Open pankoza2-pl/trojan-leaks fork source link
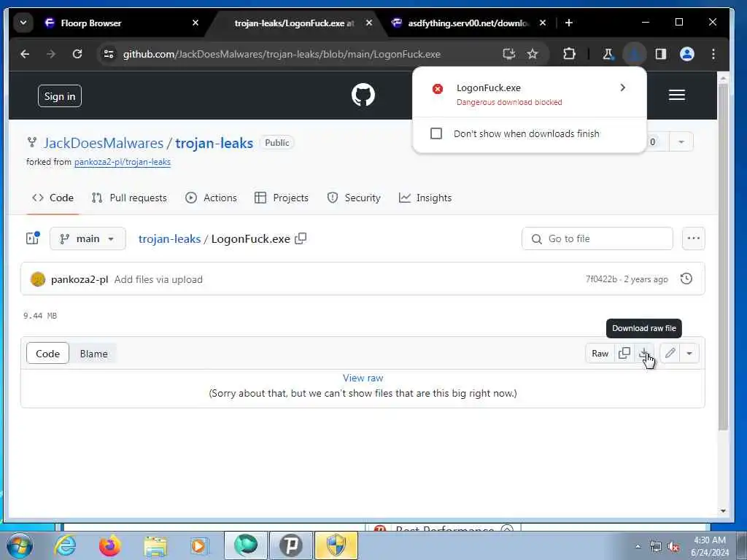This screenshot has height=560, width=747. [123, 162]
